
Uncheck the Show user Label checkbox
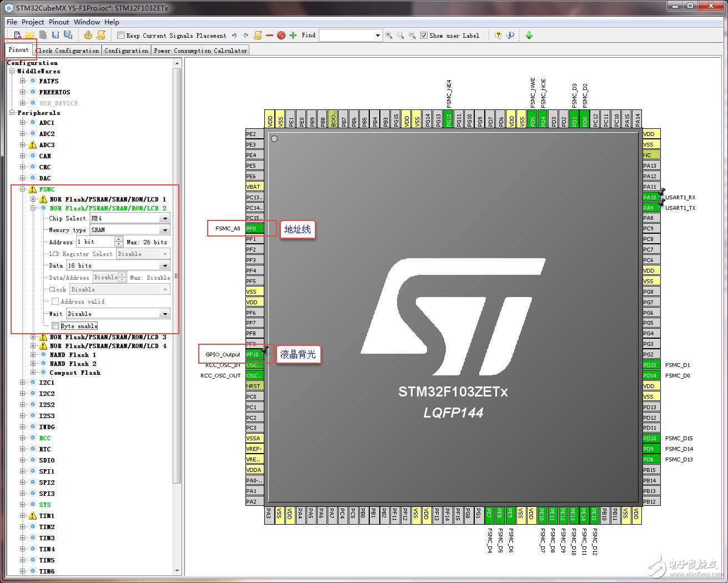click(424, 36)
